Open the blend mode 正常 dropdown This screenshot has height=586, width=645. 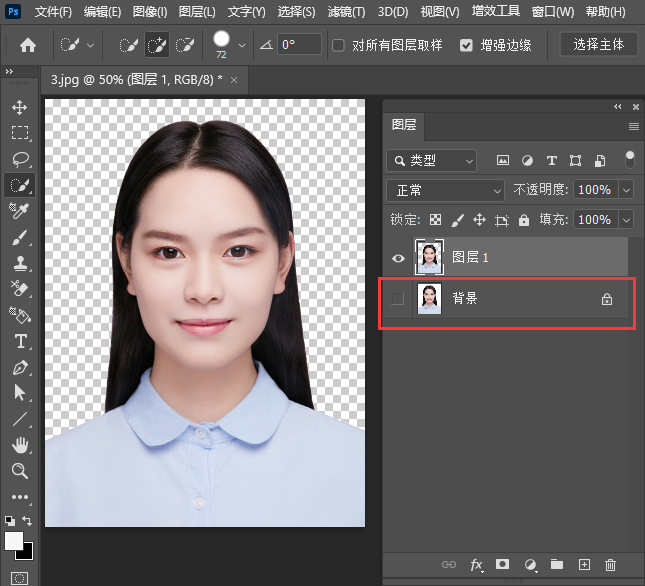point(445,190)
